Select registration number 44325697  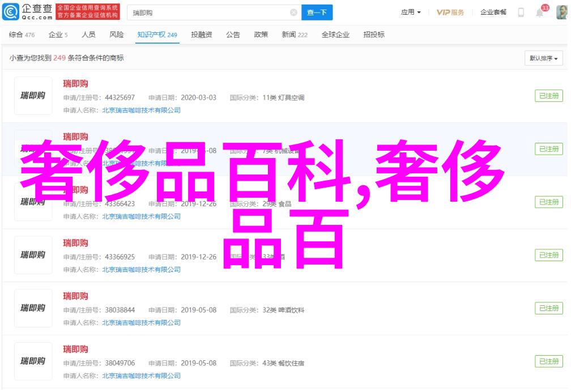(120, 97)
